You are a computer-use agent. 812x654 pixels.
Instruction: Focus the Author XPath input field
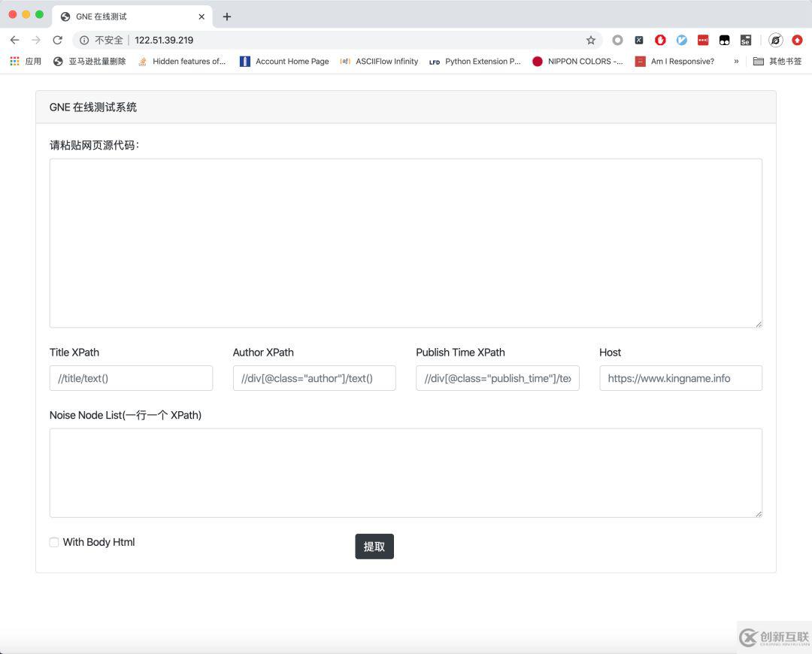tap(314, 378)
